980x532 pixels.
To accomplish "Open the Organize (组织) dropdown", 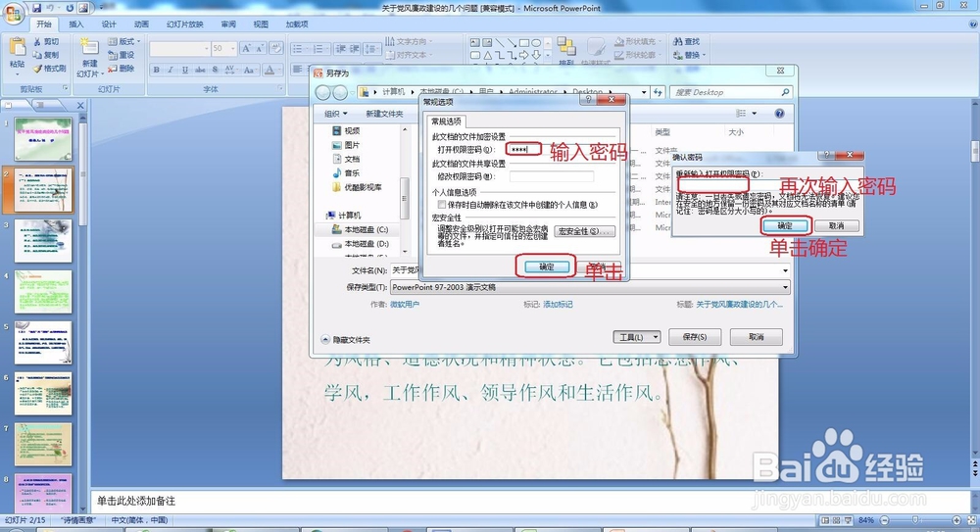I will click(x=335, y=113).
